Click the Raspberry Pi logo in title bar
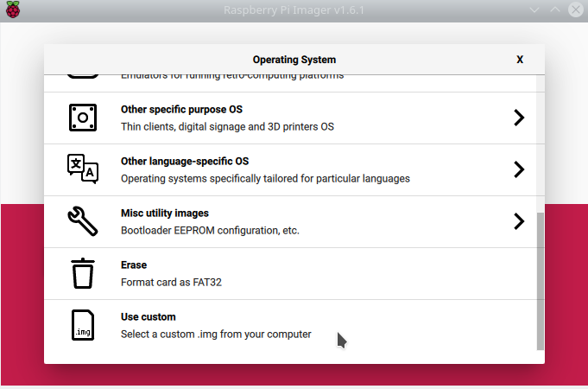Screen dimensions: 588x389 pos(13,10)
